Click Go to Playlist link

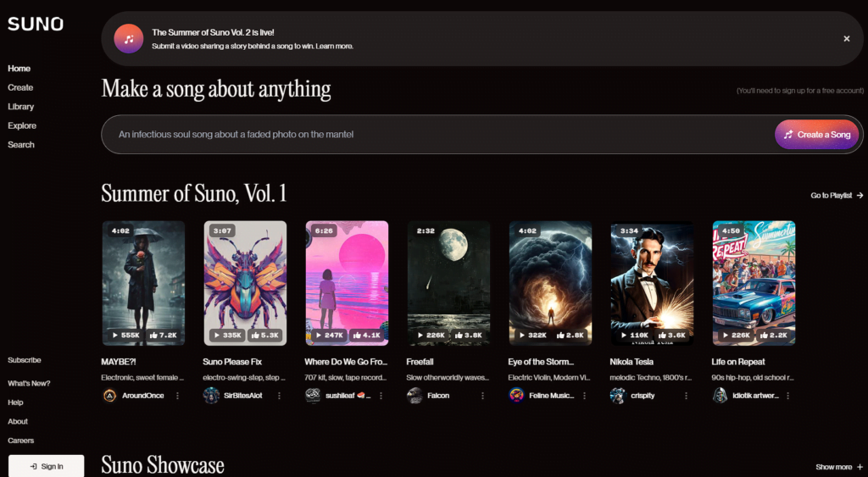(x=837, y=196)
